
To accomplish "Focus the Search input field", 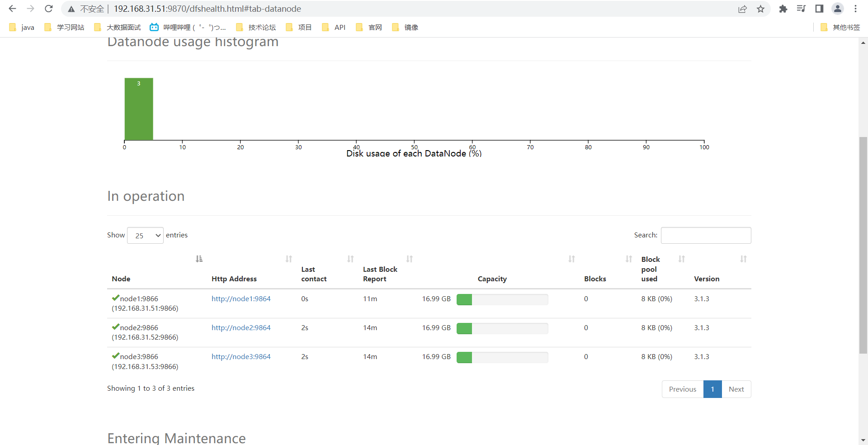I will (706, 236).
